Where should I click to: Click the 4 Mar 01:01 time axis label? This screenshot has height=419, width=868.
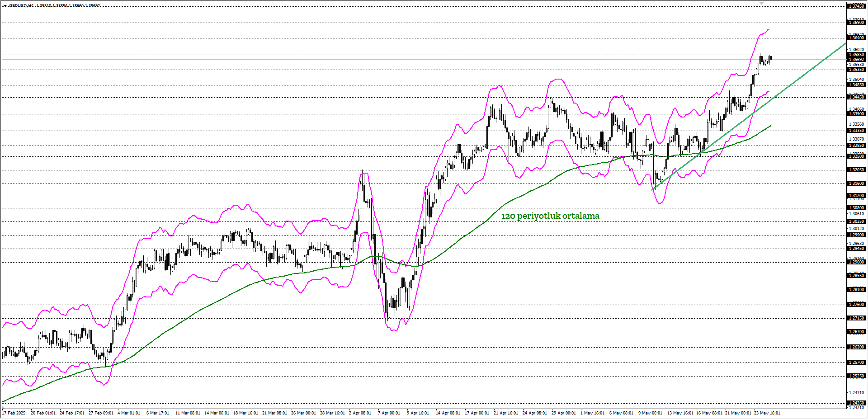point(129,413)
